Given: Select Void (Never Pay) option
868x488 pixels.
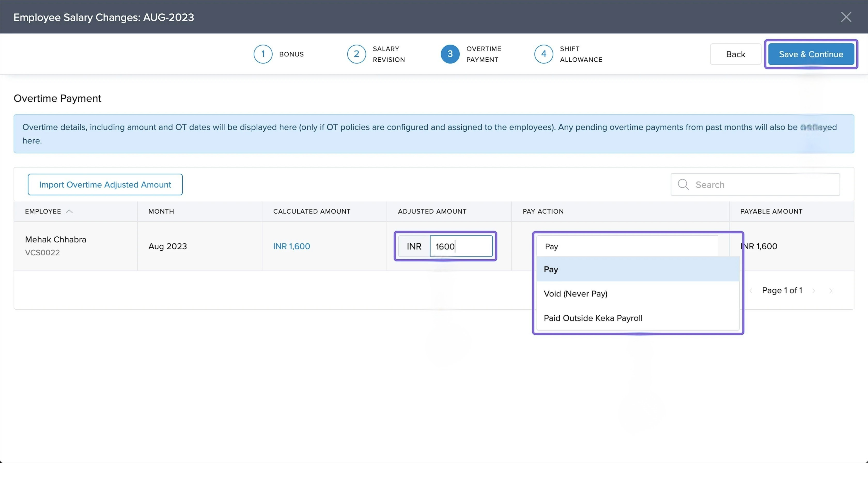Looking at the screenshot, I should [x=575, y=294].
